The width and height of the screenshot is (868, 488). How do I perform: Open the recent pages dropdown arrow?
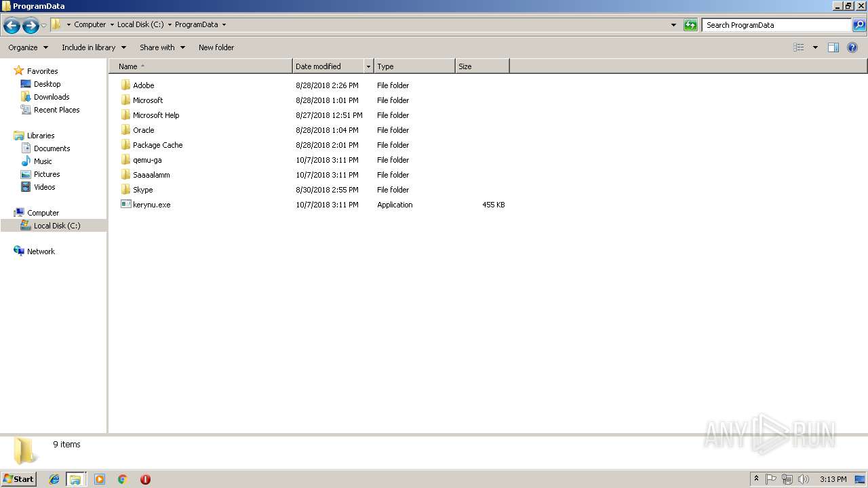pos(44,26)
